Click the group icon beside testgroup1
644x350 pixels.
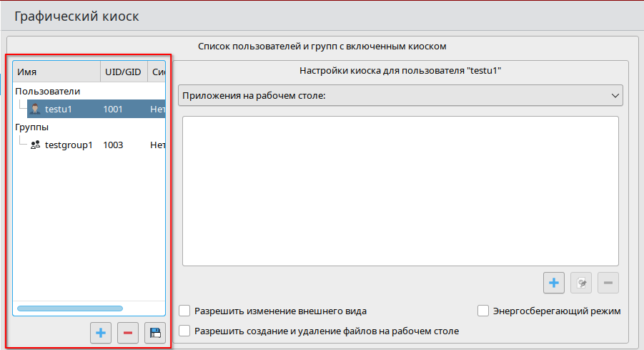coord(35,145)
